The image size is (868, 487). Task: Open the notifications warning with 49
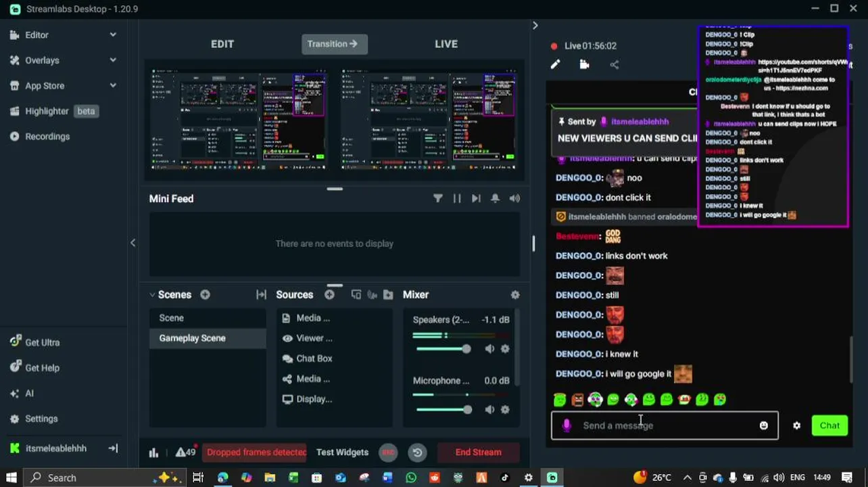pos(185,453)
